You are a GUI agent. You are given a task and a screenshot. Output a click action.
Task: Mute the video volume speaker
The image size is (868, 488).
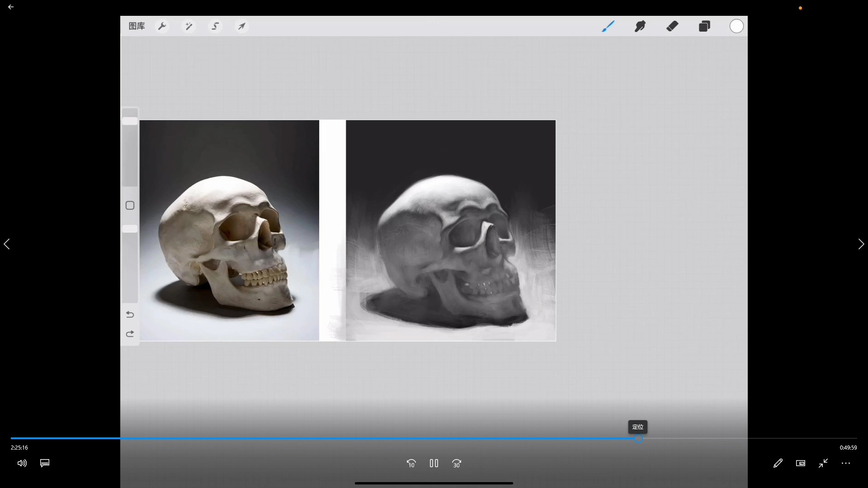pos(22,463)
